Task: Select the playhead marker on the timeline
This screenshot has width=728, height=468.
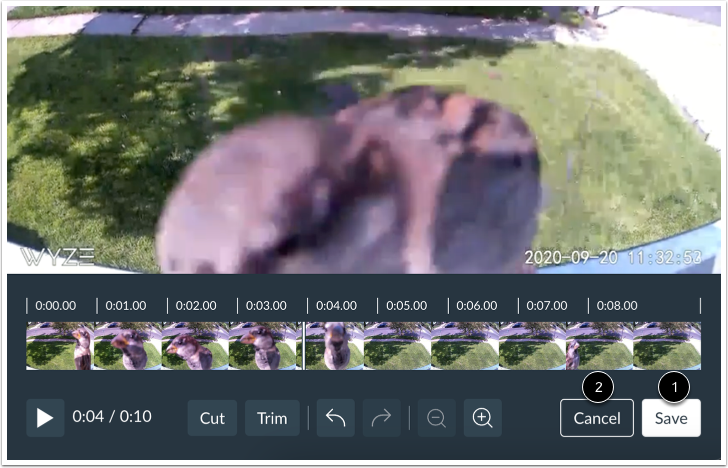Action: coord(304,346)
